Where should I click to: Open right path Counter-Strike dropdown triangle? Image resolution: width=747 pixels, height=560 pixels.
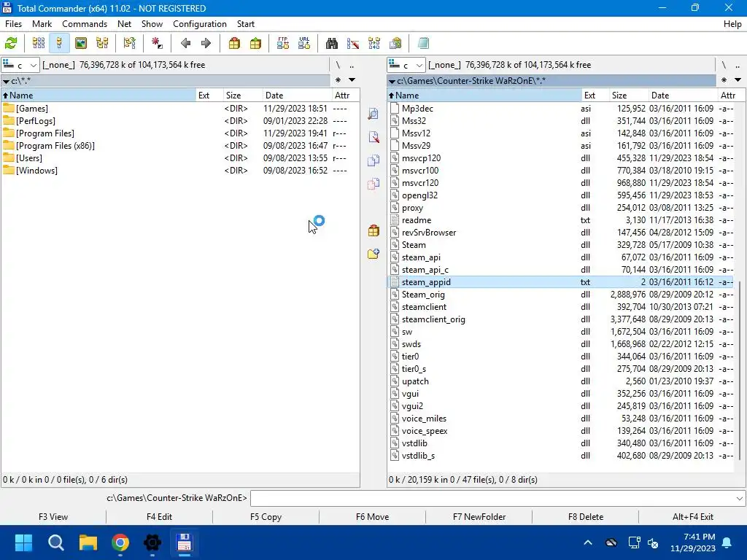(x=392, y=82)
